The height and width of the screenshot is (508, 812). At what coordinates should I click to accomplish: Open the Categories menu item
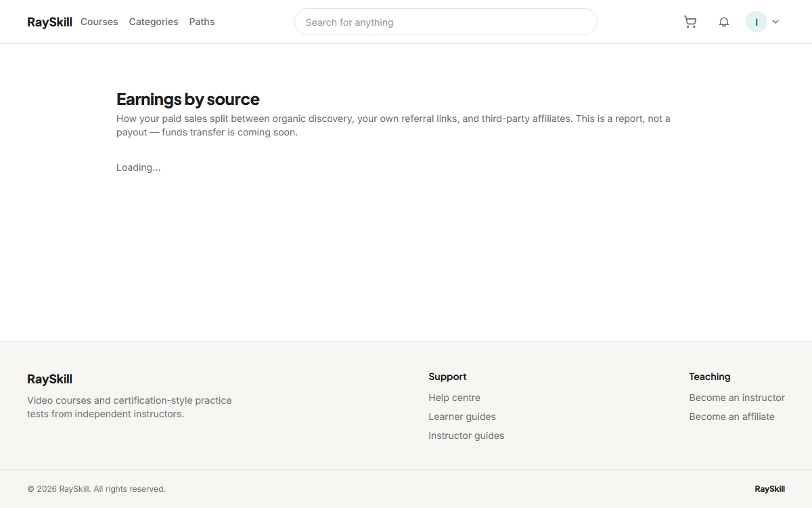154,22
